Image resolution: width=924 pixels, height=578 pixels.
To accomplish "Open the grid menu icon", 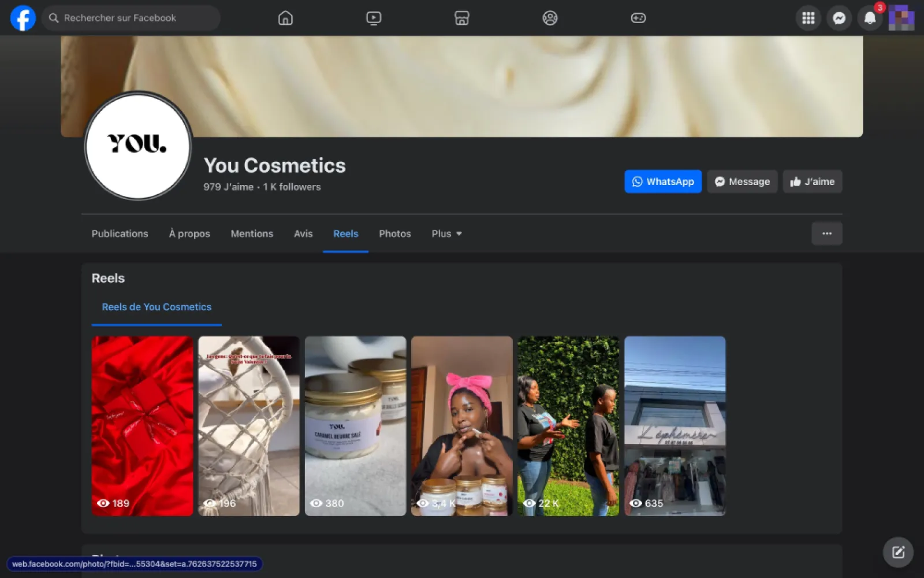I will tap(808, 18).
